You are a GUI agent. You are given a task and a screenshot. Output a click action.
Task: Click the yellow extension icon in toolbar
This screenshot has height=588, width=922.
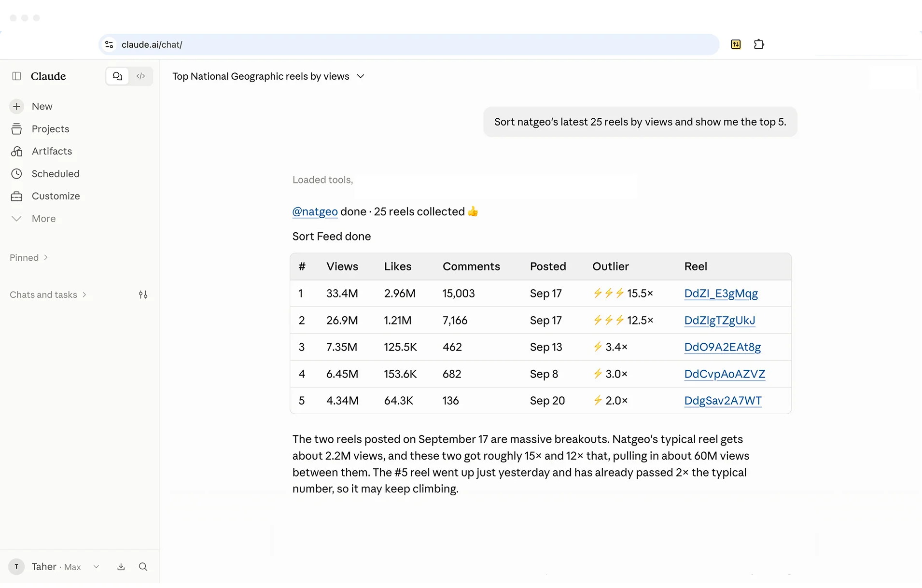click(x=736, y=44)
